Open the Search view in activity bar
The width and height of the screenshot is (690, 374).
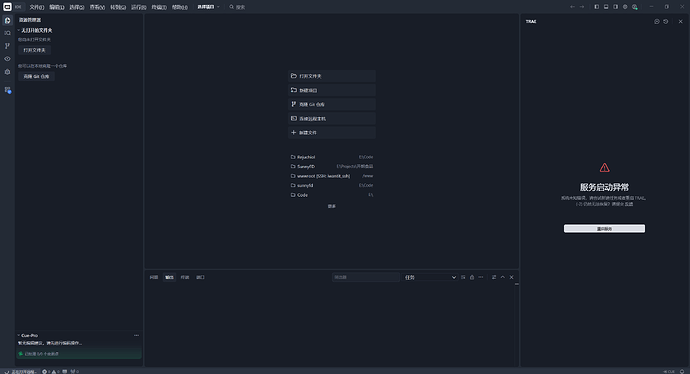[x=7, y=33]
